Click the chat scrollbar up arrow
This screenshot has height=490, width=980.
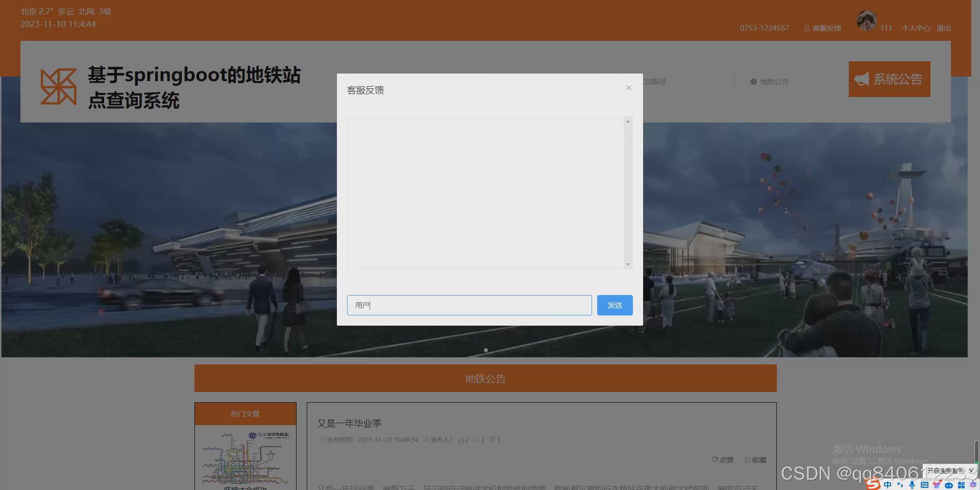tap(628, 121)
